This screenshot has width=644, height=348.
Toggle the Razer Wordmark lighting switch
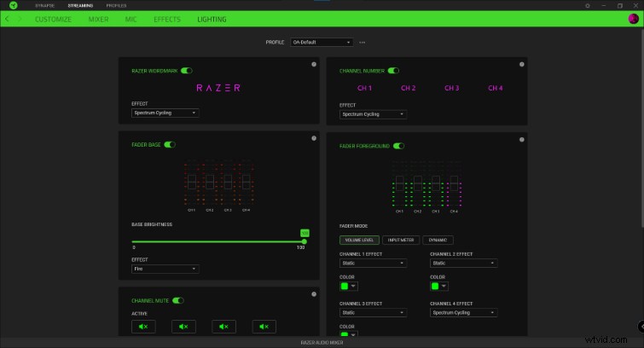[x=187, y=71]
